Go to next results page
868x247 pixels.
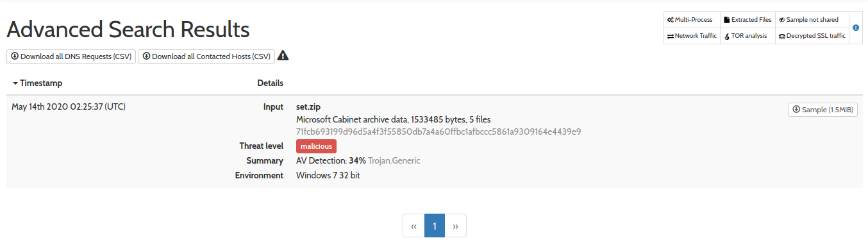(455, 226)
